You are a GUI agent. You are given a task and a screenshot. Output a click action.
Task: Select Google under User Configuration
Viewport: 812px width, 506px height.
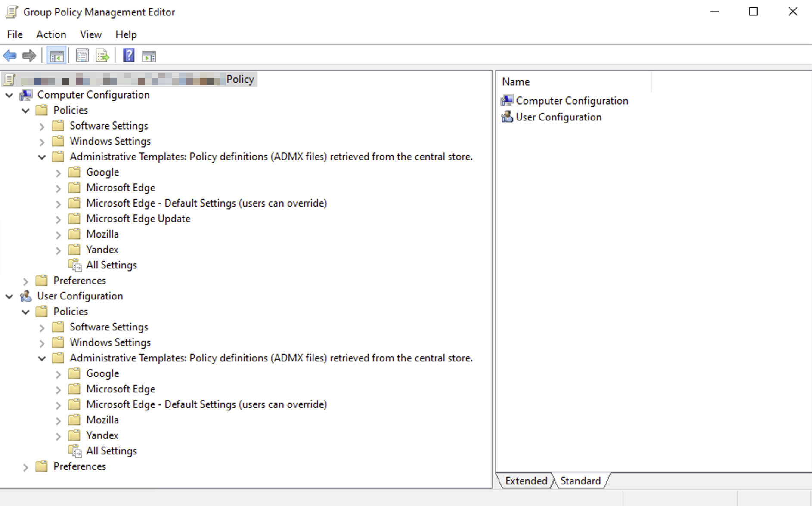[102, 373]
